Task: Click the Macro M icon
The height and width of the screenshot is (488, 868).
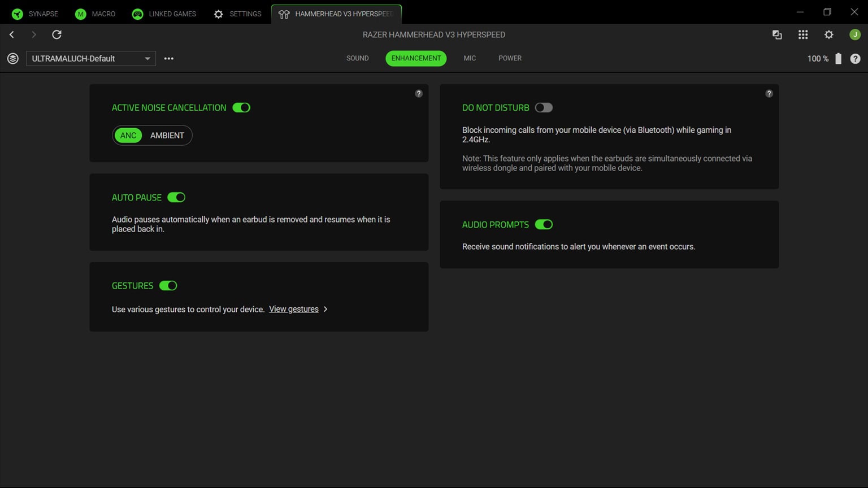Action: [81, 14]
